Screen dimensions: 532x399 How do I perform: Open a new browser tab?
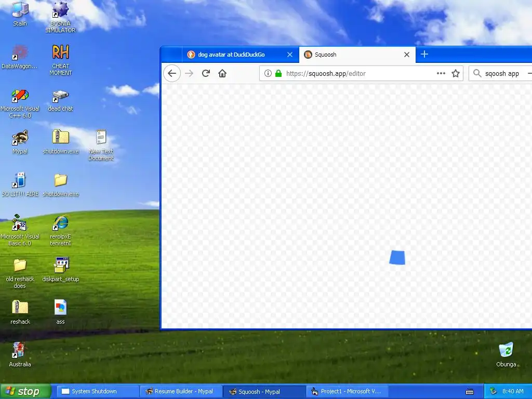424,54
